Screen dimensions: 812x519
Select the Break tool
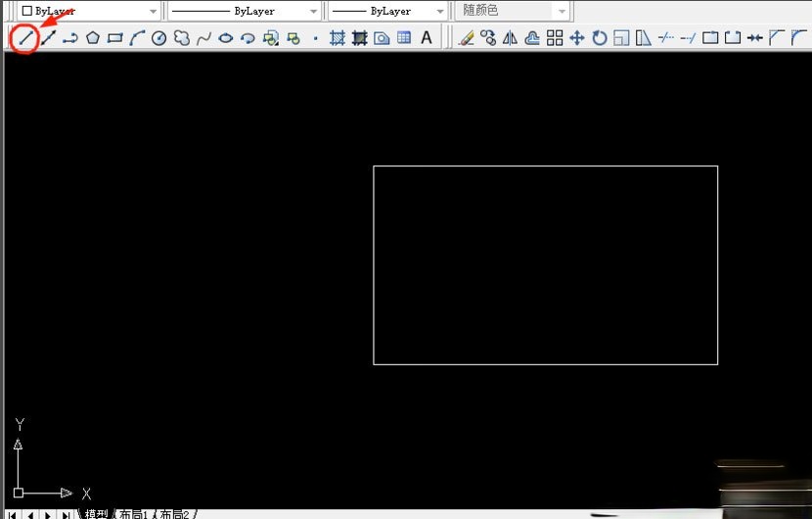click(x=732, y=38)
